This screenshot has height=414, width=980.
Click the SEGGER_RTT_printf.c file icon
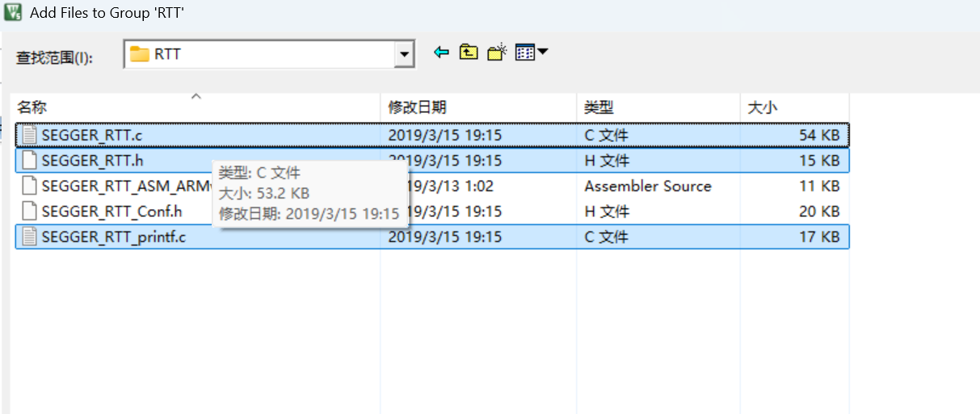click(29, 237)
